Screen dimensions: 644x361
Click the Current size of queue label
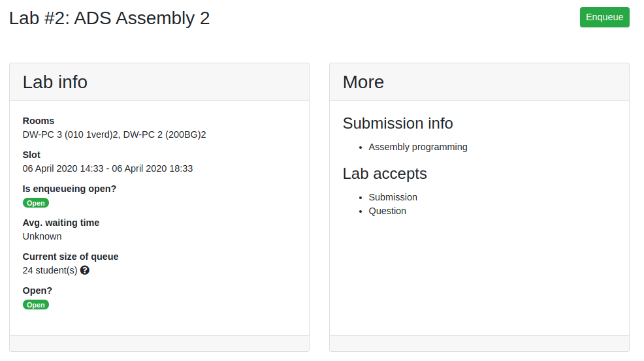(71, 257)
